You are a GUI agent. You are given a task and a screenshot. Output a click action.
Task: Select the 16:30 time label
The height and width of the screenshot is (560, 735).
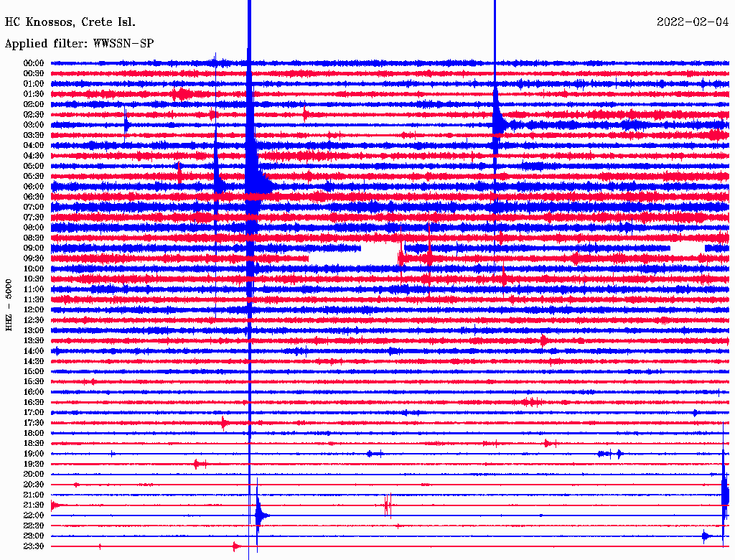(34, 403)
